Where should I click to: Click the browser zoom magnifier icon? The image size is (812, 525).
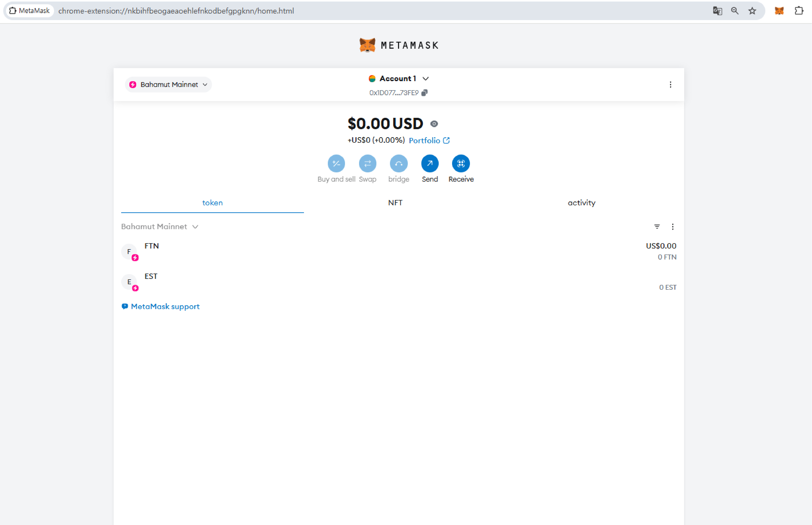tap(735, 11)
